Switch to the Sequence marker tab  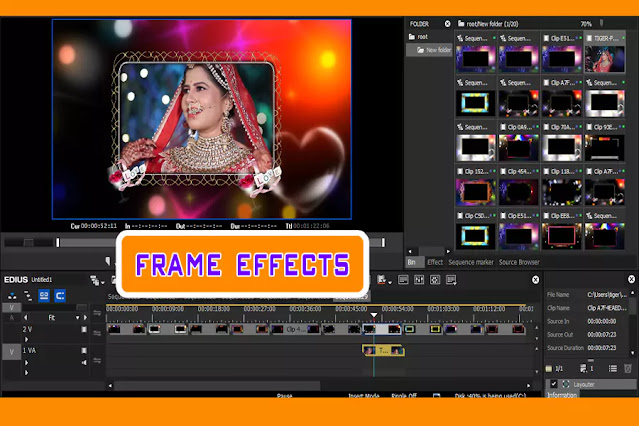coord(471,262)
